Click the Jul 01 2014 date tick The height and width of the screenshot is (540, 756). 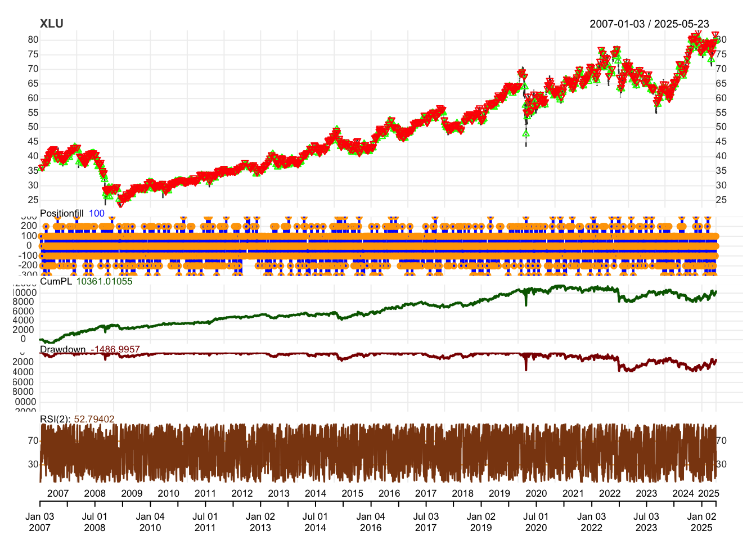pyautogui.click(x=315, y=522)
